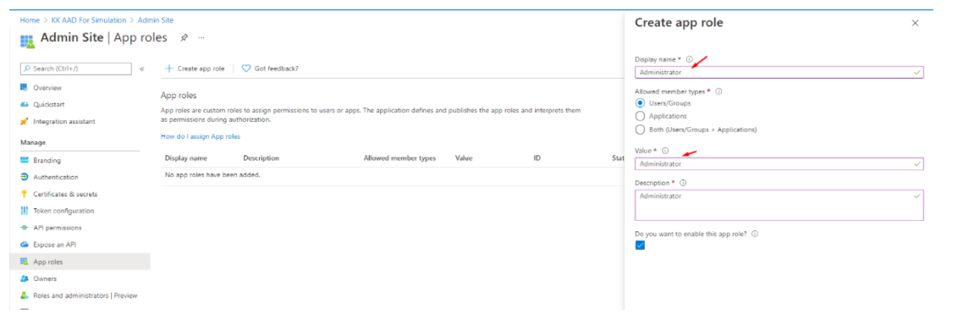Viewport: 980px width, 326px height.
Task: Collapse the sidebar with double chevron
Action: point(142,69)
